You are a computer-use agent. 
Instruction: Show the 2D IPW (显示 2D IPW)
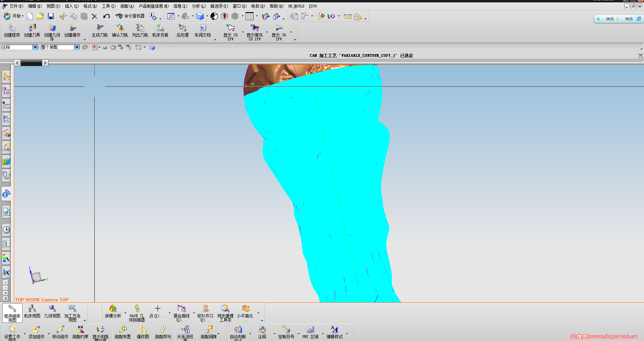tap(231, 32)
